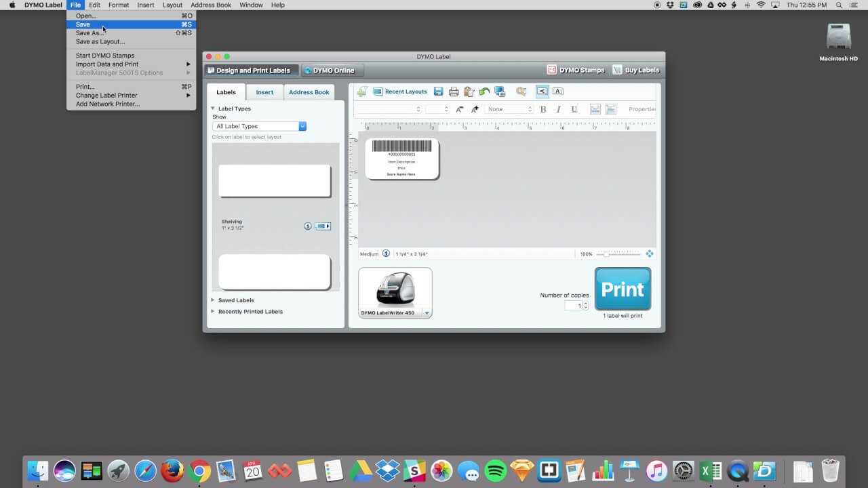Open the Layout menu in menu bar
The image size is (868, 488).
point(172,5)
